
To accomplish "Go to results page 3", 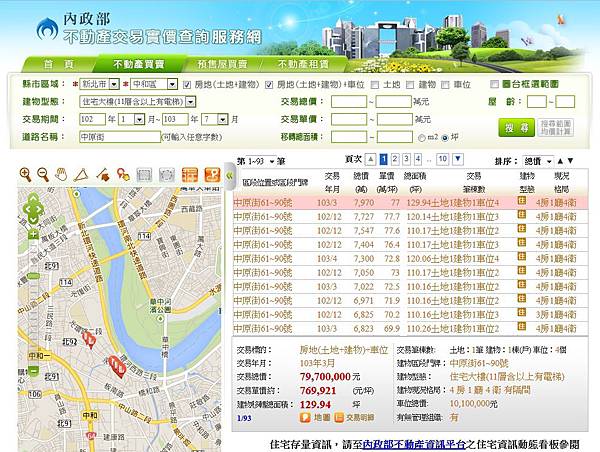I will 406,159.
